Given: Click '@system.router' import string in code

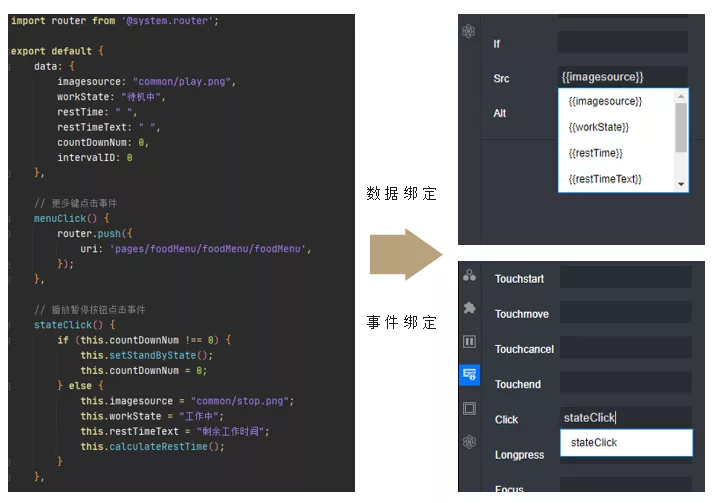Looking at the screenshot, I should [x=167, y=21].
